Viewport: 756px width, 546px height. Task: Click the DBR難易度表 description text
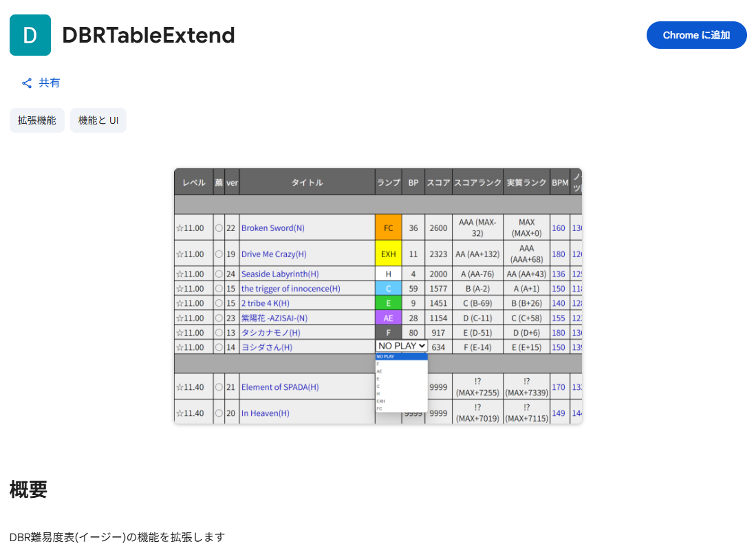[x=117, y=537]
